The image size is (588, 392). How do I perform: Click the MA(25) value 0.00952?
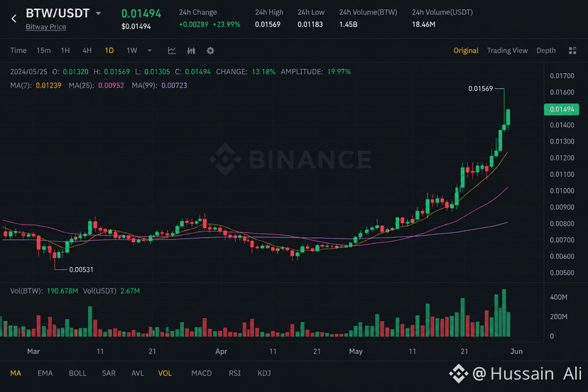111,85
